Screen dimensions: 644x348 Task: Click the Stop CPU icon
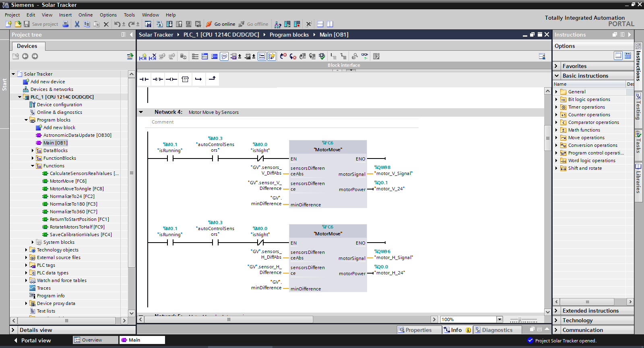(297, 24)
